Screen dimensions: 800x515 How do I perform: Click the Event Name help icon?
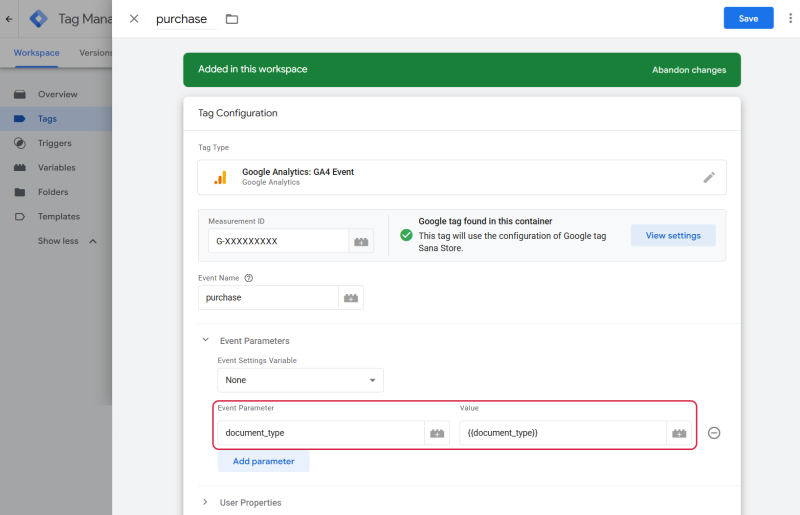click(x=248, y=278)
